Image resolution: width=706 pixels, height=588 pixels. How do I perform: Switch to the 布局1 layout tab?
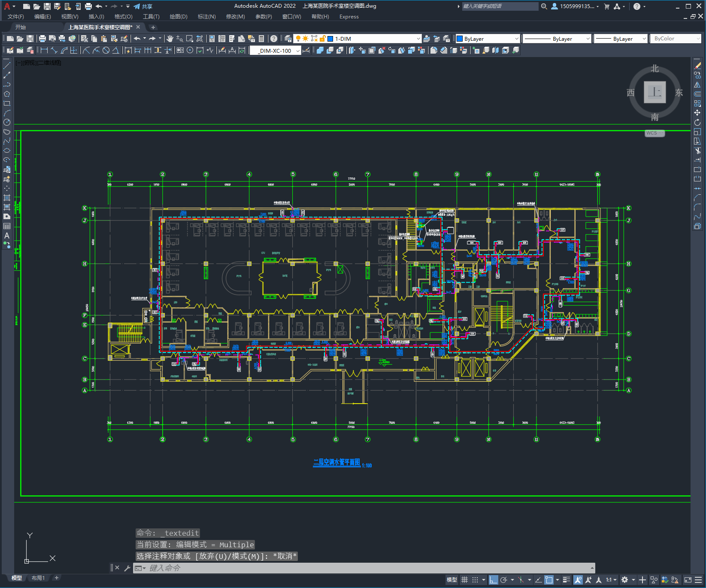(38, 578)
